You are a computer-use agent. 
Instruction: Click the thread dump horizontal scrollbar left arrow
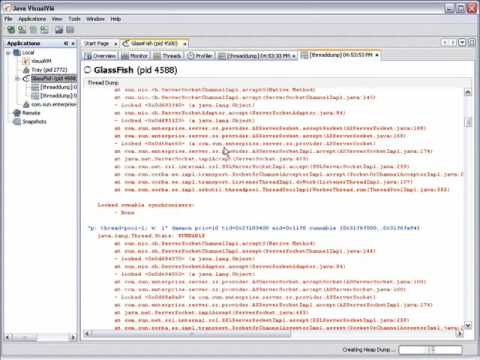pyautogui.click(x=87, y=333)
